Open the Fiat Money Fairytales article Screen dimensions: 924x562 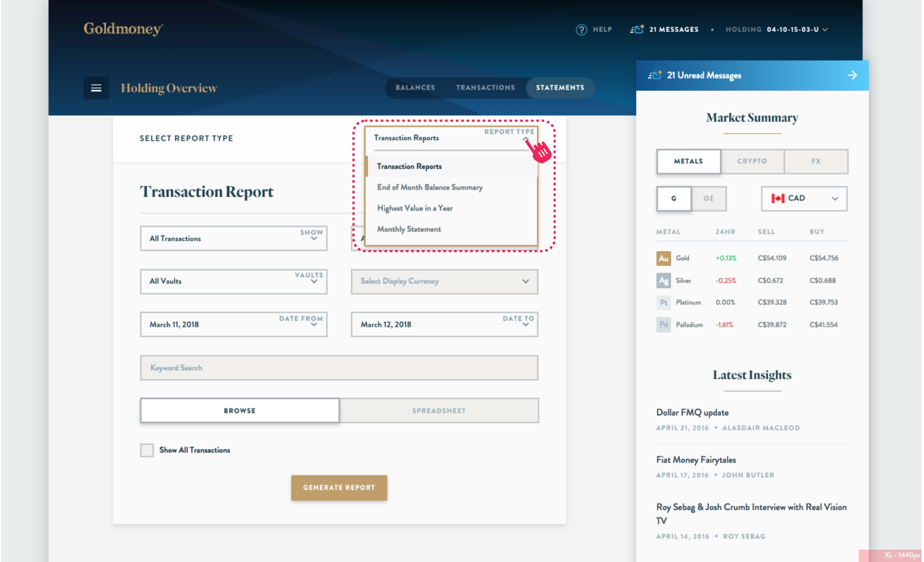click(696, 460)
